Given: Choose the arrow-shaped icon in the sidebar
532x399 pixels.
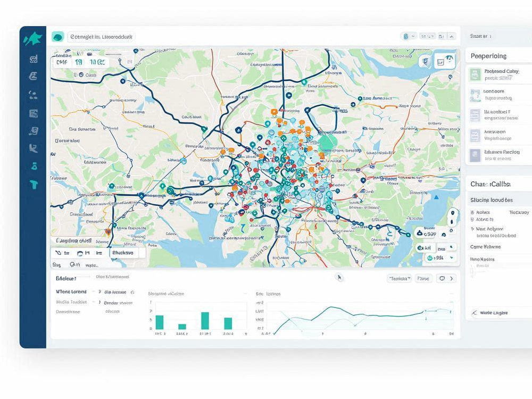Looking at the screenshot, I should [x=33, y=148].
